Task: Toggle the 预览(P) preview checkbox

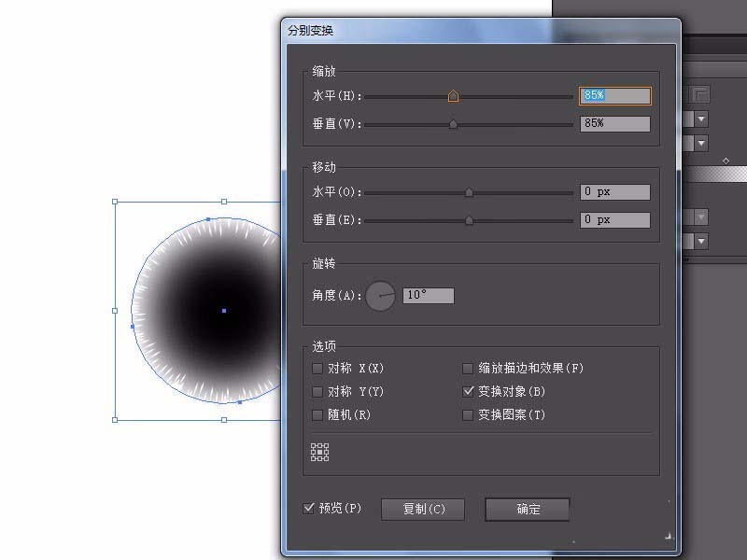Action: (308, 508)
